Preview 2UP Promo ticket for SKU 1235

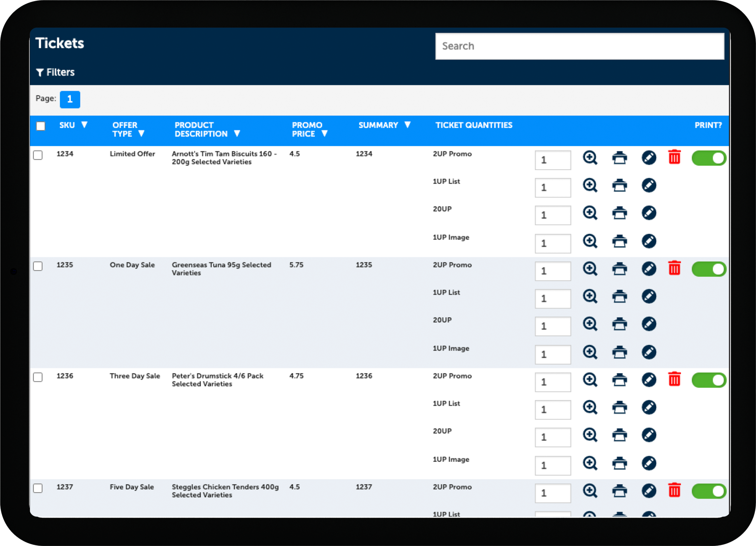[x=590, y=269]
